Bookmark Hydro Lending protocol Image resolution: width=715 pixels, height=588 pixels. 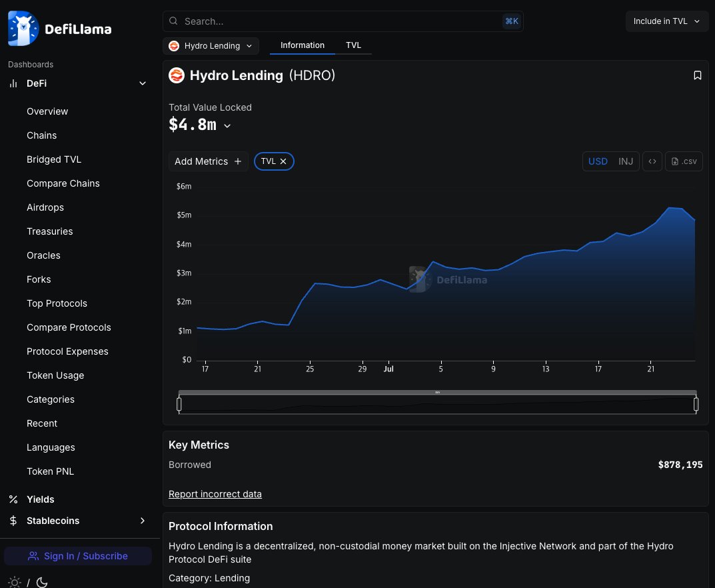[697, 75]
